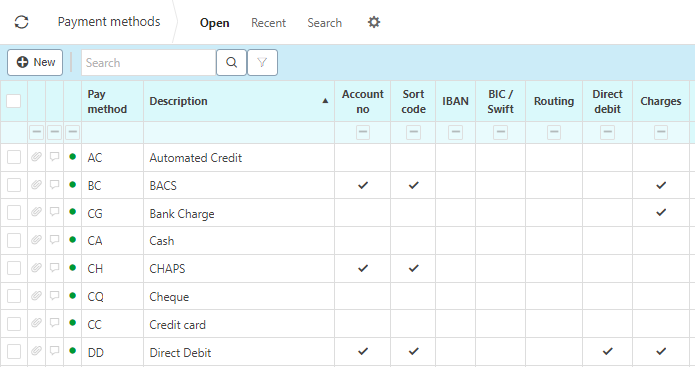The height and width of the screenshot is (367, 695).
Task: Select the 'Automated Credit' description cell
Action: 239,157
